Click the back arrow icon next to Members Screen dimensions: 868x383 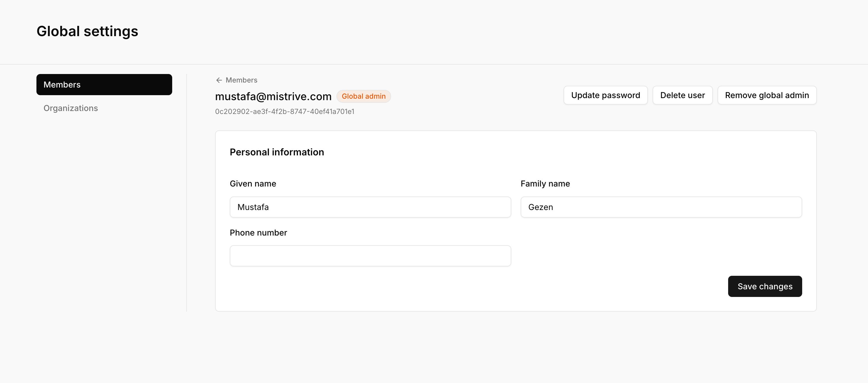click(219, 80)
